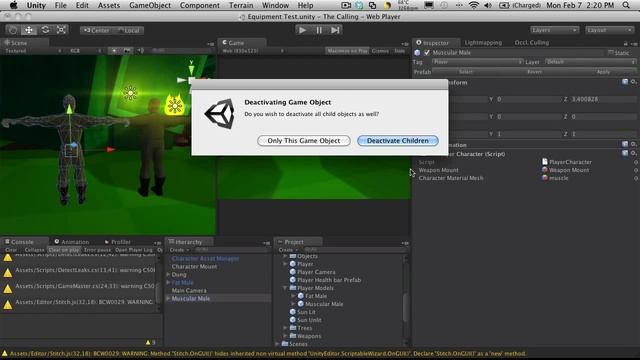
Task: Click game object cube icon in Inspector
Action: click(417, 53)
